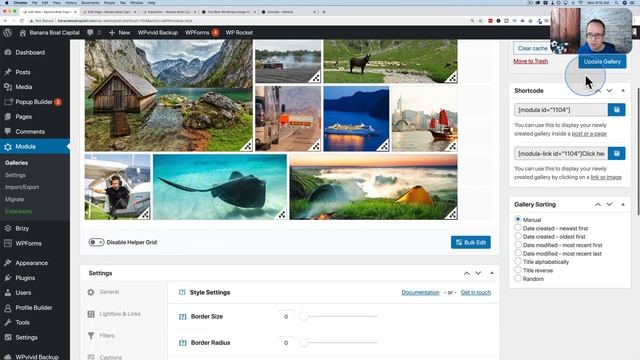The width and height of the screenshot is (640, 360).
Task: Click the Border Size slider
Action: coord(339,316)
